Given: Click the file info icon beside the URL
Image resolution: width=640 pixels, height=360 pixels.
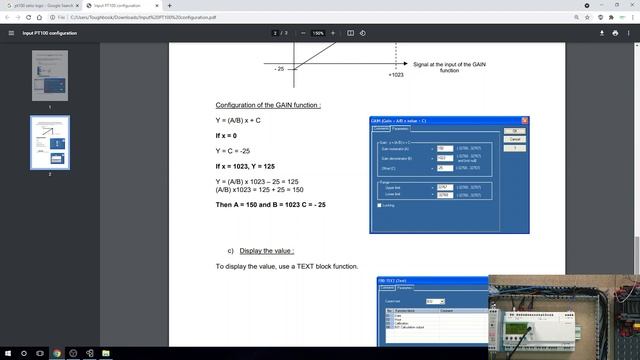Looking at the screenshot, I should click(52, 17).
